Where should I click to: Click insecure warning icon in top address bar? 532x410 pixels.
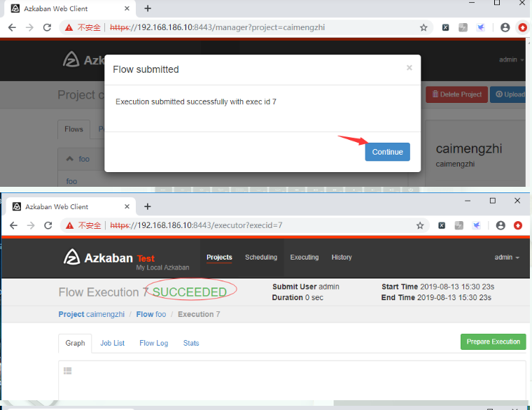(x=69, y=27)
